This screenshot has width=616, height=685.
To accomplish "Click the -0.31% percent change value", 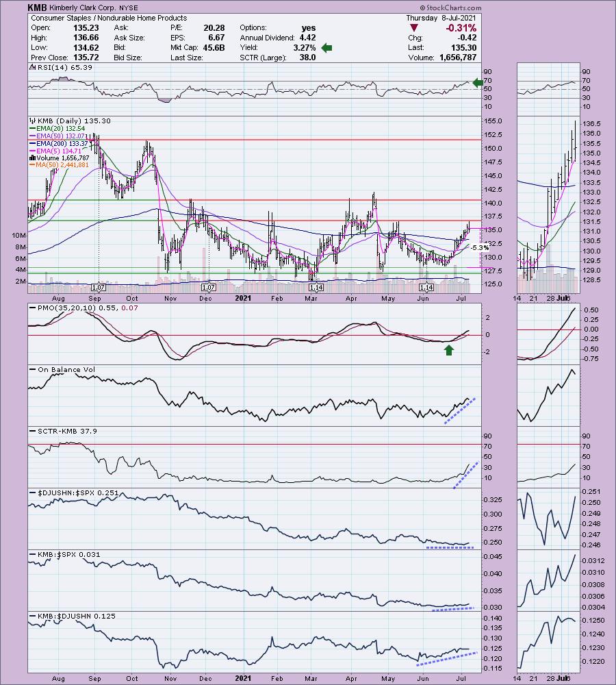I will coord(461,28).
